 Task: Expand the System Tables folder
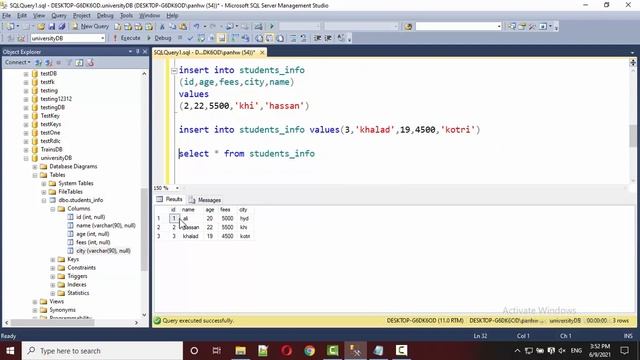point(44,183)
